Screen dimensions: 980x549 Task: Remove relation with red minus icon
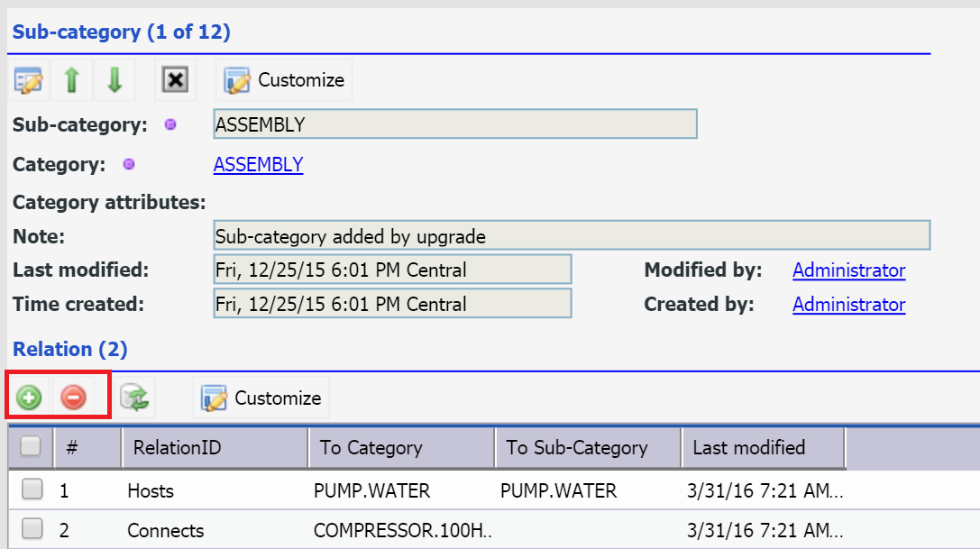coord(73,398)
